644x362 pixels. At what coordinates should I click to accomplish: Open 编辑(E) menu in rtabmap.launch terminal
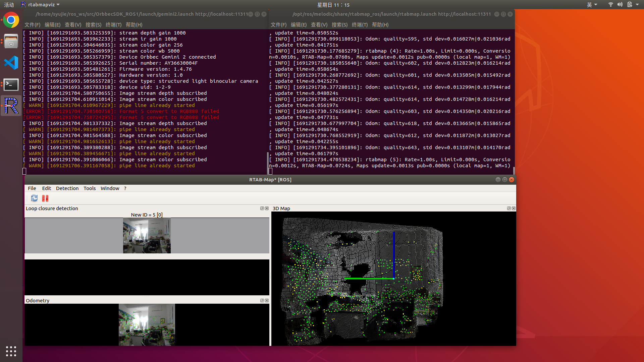point(299,25)
